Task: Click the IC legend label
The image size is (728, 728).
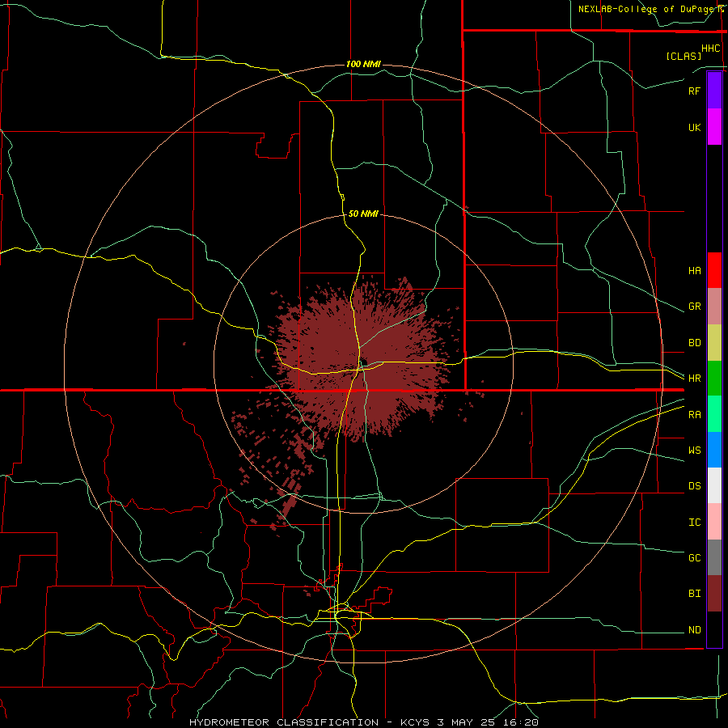Action: coord(694,523)
